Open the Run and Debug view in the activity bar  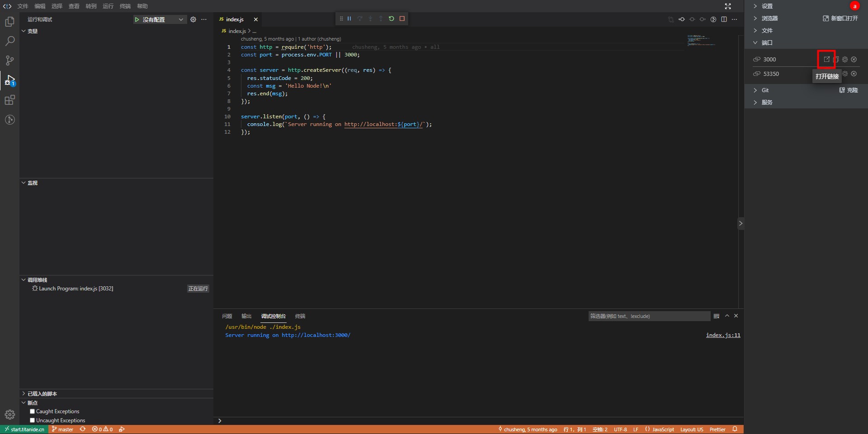9,80
